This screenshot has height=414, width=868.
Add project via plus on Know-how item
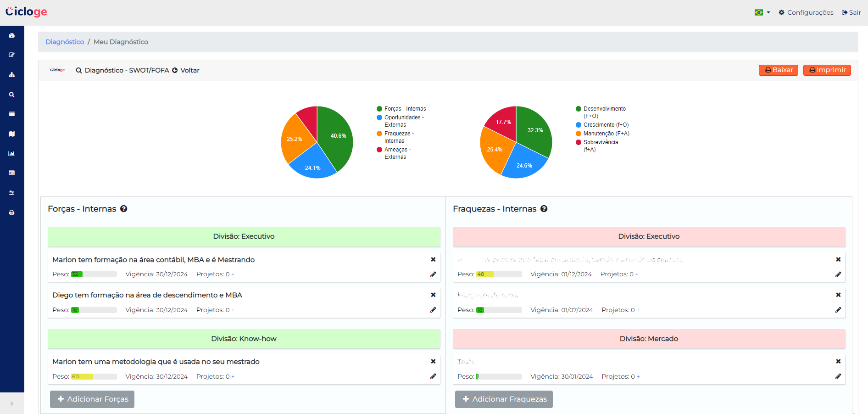pyautogui.click(x=233, y=377)
